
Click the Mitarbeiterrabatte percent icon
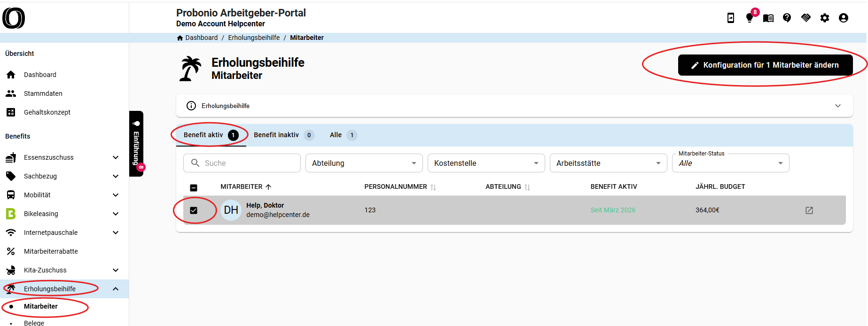click(11, 251)
